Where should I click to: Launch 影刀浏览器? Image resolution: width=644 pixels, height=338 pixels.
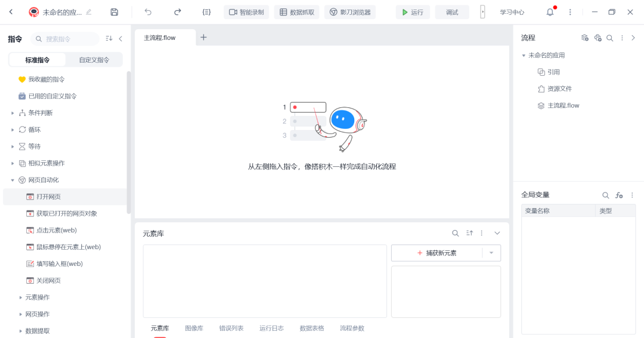click(x=350, y=13)
